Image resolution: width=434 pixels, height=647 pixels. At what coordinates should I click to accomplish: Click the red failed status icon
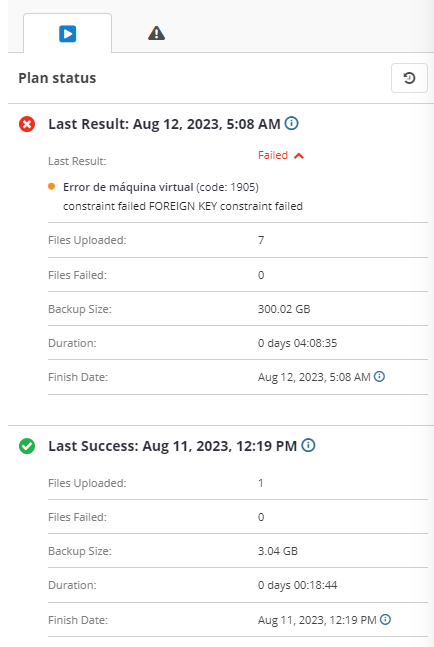[27, 124]
